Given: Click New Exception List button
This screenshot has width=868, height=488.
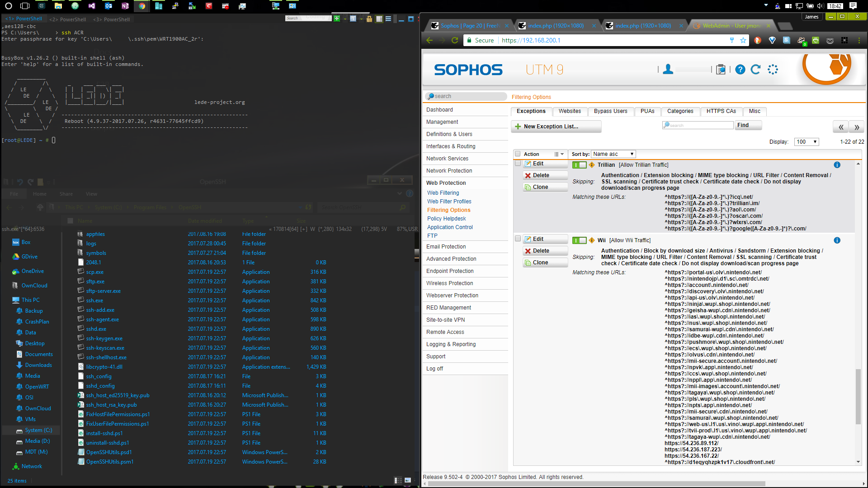Looking at the screenshot, I should pos(556,127).
